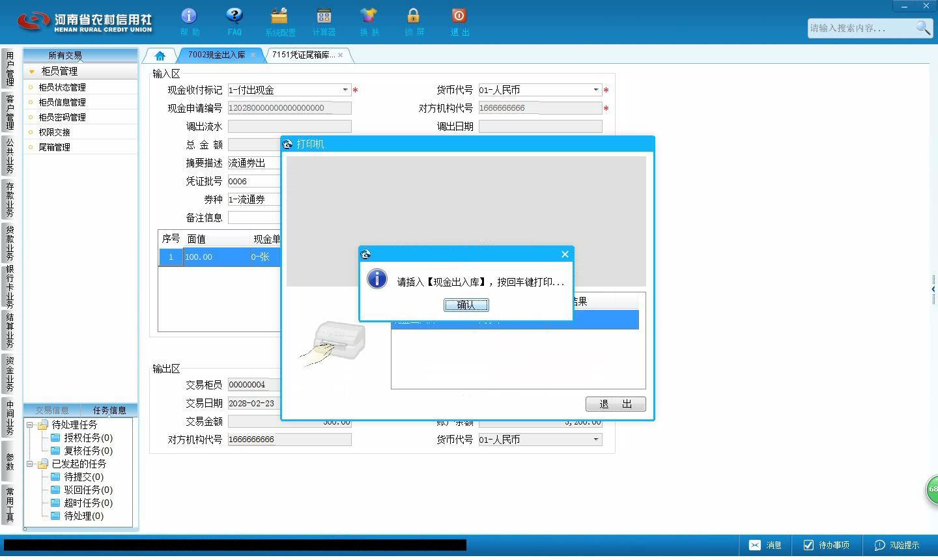Open 尾箱管理
This screenshot has width=938, height=560.
[x=54, y=147]
